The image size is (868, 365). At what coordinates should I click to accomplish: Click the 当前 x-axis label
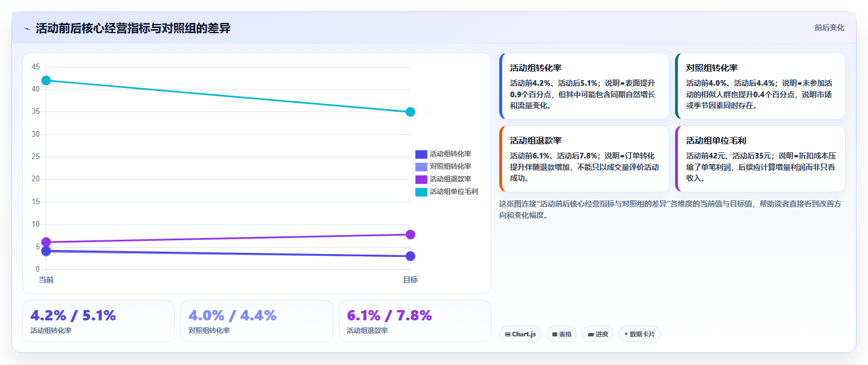46,280
